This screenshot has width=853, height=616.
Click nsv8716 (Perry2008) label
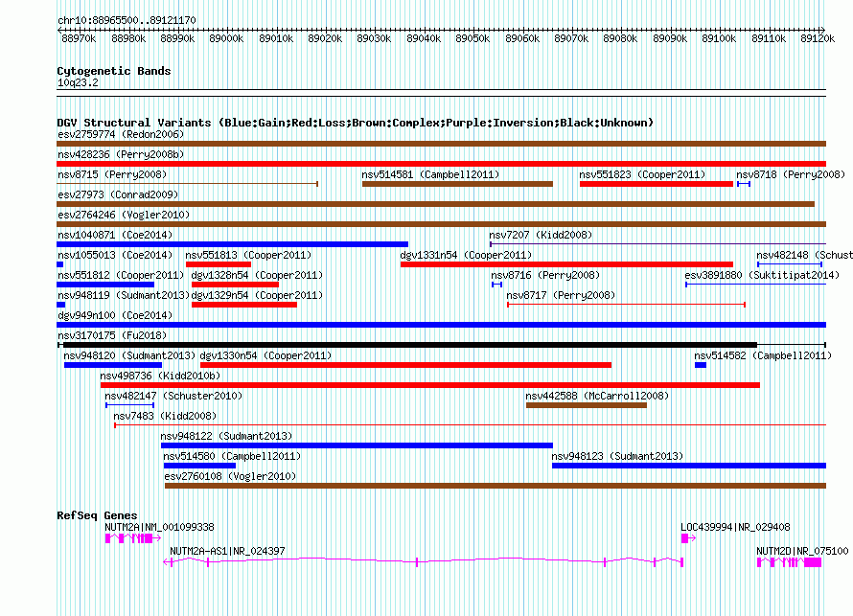(545, 275)
